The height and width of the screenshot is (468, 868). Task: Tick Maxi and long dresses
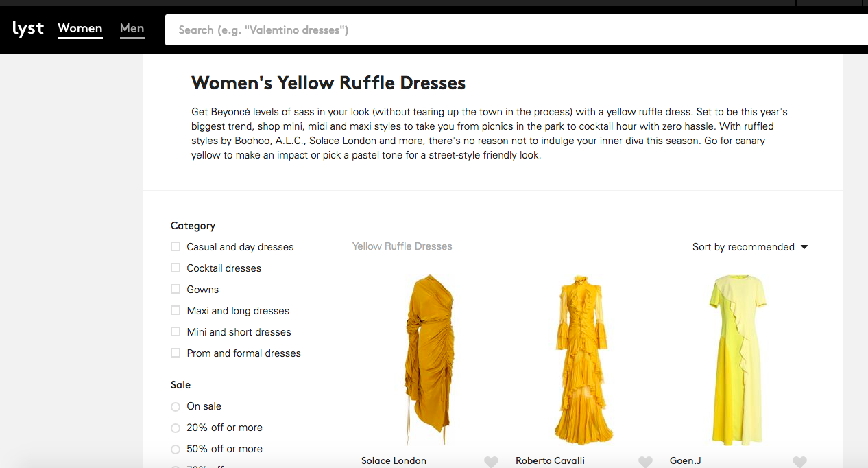click(176, 310)
